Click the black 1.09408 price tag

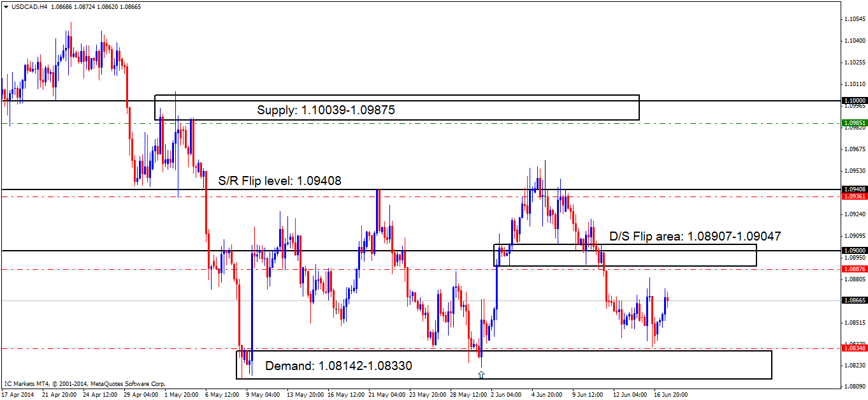(854, 189)
